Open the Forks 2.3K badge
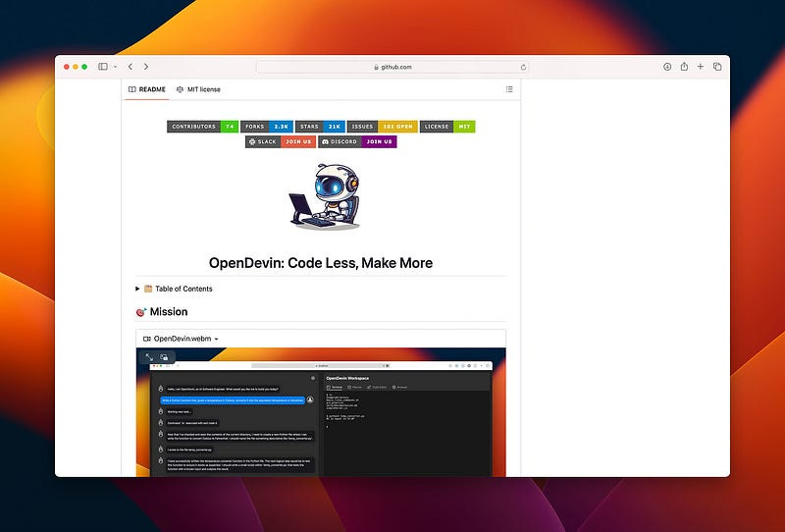This screenshot has width=785, height=532. click(x=267, y=127)
